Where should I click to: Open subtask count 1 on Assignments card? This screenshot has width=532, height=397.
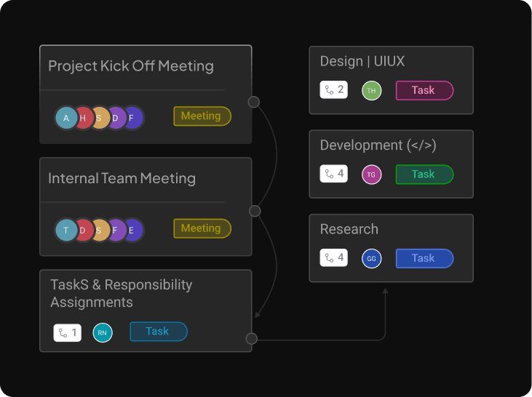tap(68, 333)
